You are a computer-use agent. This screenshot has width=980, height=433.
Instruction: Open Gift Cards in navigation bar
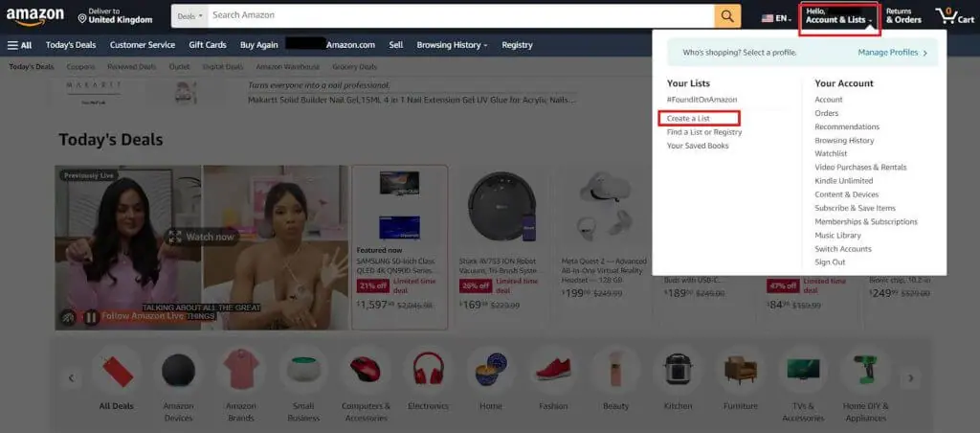click(208, 45)
